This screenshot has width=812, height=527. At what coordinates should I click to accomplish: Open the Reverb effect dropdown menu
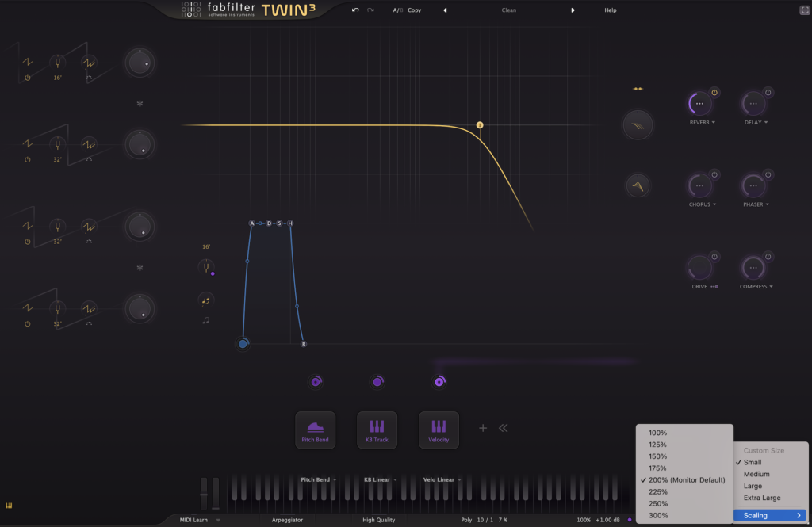click(701, 123)
